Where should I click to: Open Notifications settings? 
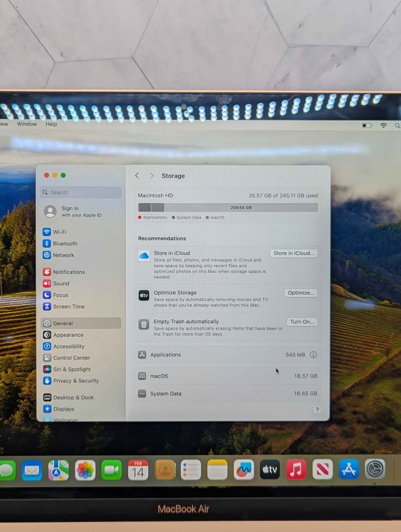click(69, 272)
